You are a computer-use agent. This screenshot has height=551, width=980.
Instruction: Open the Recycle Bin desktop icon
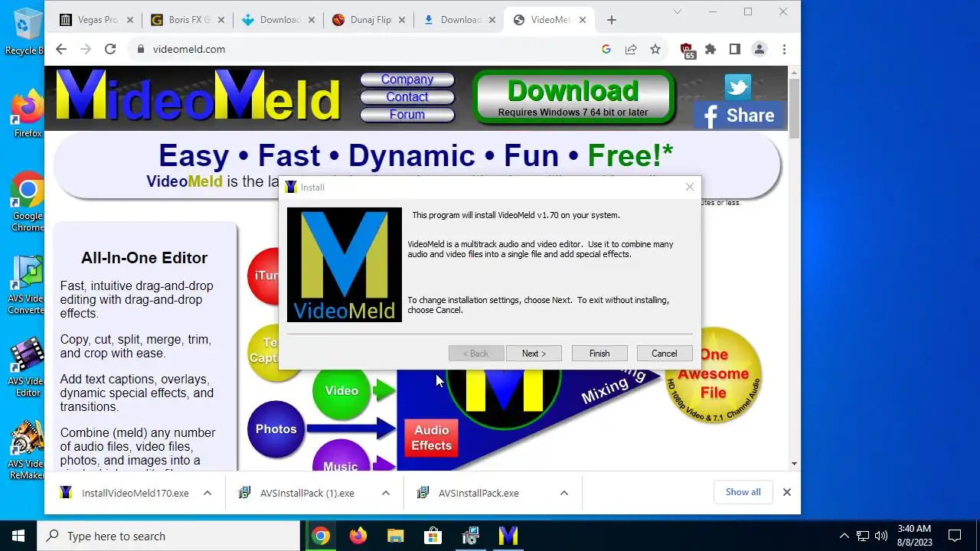(x=25, y=31)
